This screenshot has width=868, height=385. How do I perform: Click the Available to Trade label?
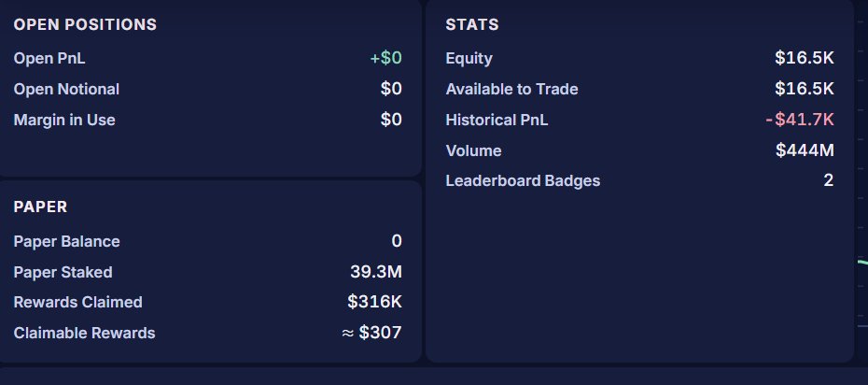coord(512,89)
